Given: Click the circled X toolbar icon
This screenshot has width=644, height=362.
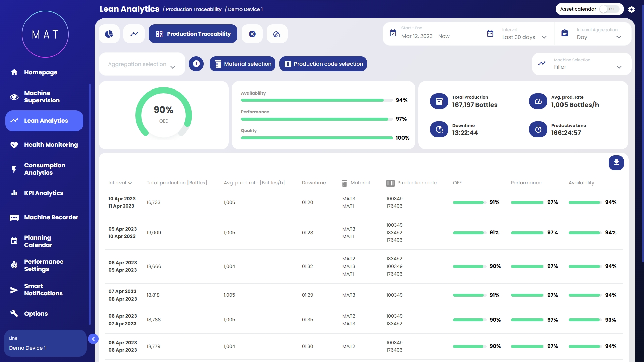Looking at the screenshot, I should click(x=252, y=34).
